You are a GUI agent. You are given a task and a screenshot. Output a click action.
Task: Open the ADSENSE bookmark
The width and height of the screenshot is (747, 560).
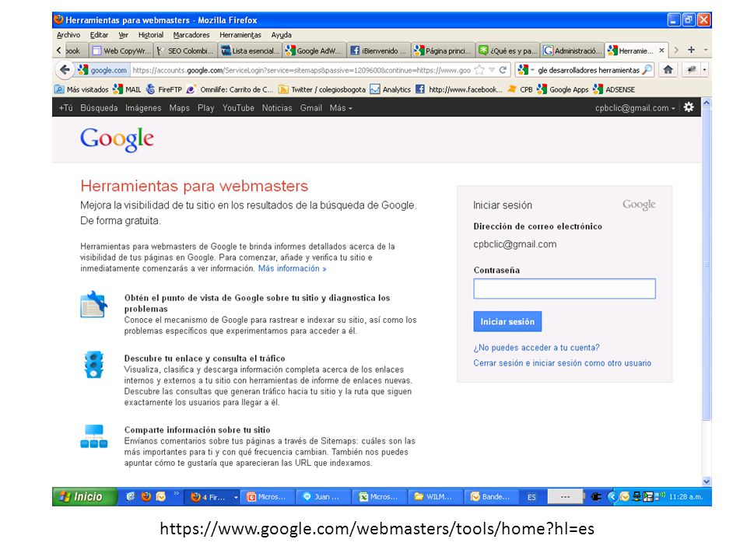click(x=614, y=89)
